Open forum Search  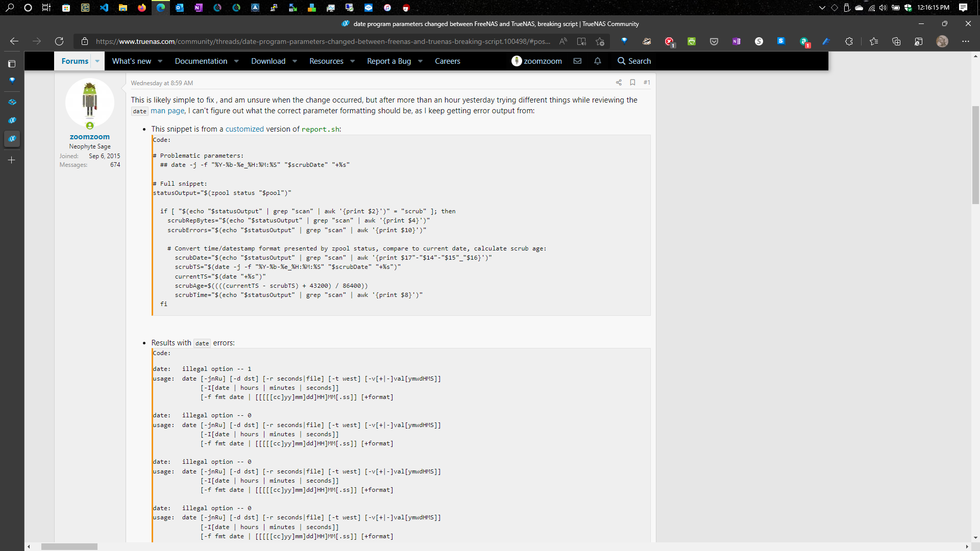(634, 61)
